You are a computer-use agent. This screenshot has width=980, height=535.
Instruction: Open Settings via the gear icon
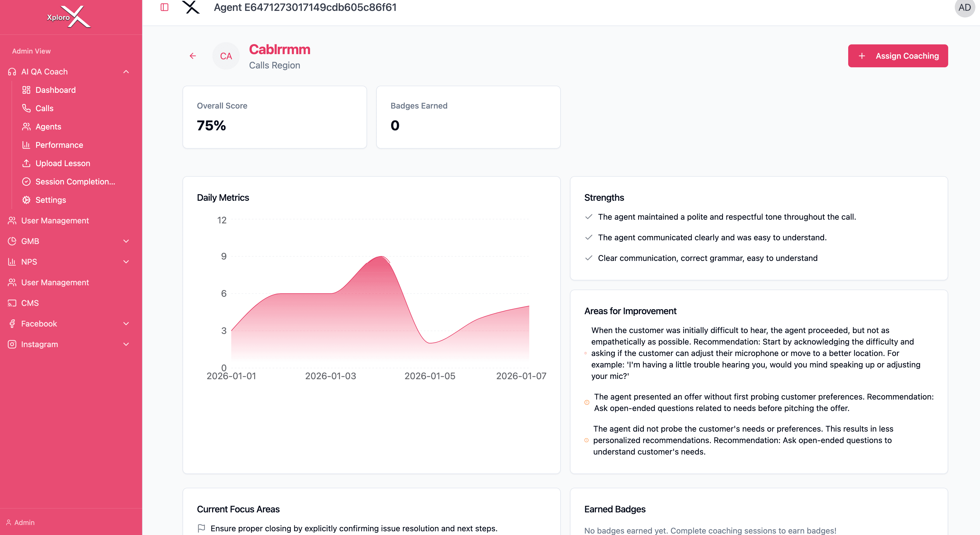click(x=26, y=200)
